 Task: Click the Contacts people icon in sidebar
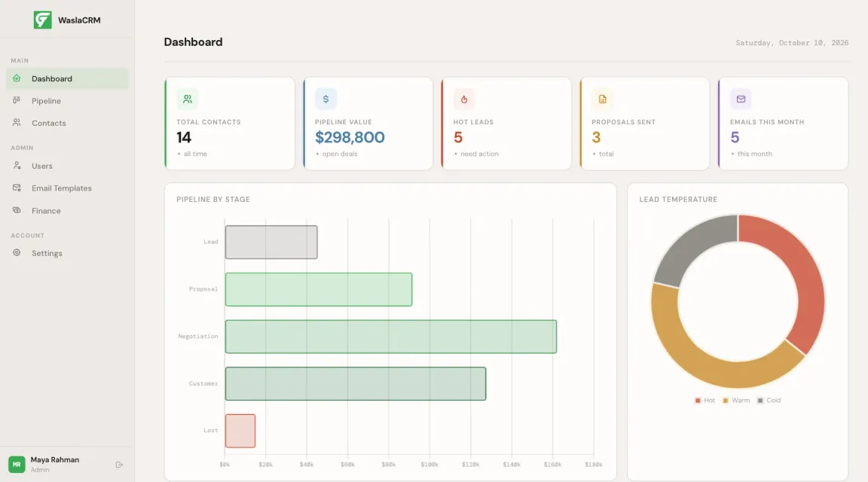[17, 122]
